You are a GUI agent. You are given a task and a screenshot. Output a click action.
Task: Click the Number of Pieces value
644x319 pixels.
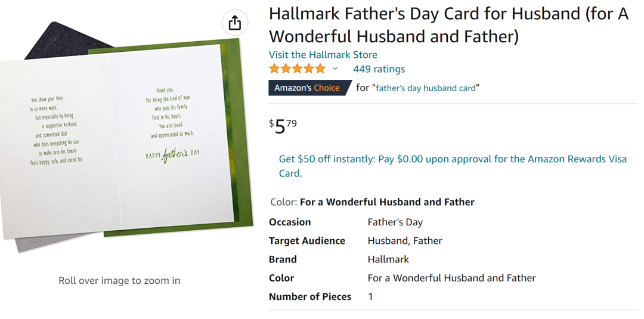click(x=370, y=296)
